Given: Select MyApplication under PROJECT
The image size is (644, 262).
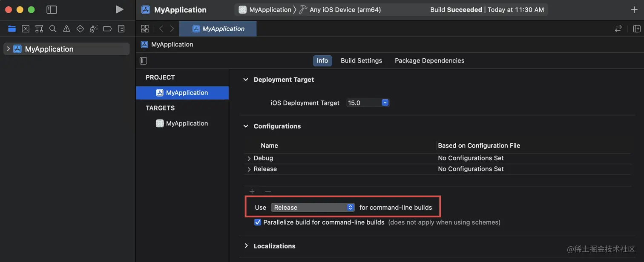Looking at the screenshot, I should pos(182,93).
